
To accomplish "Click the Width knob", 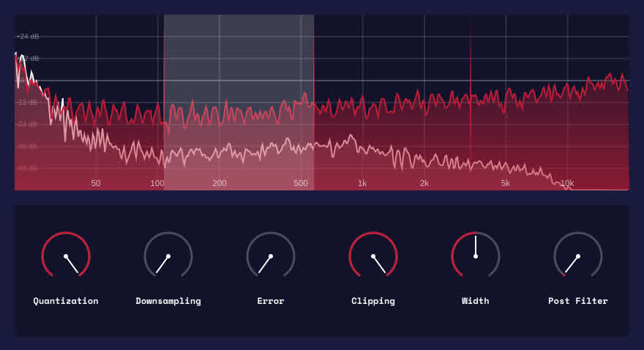I will click(x=476, y=256).
